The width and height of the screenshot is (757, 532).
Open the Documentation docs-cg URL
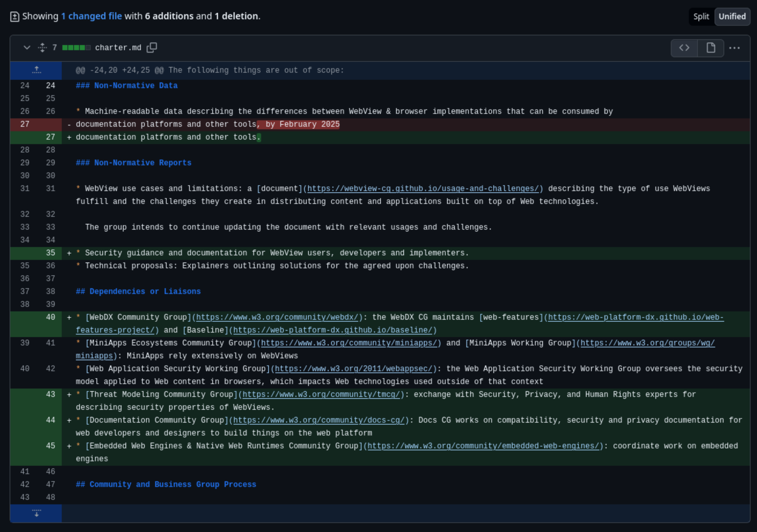point(319,420)
